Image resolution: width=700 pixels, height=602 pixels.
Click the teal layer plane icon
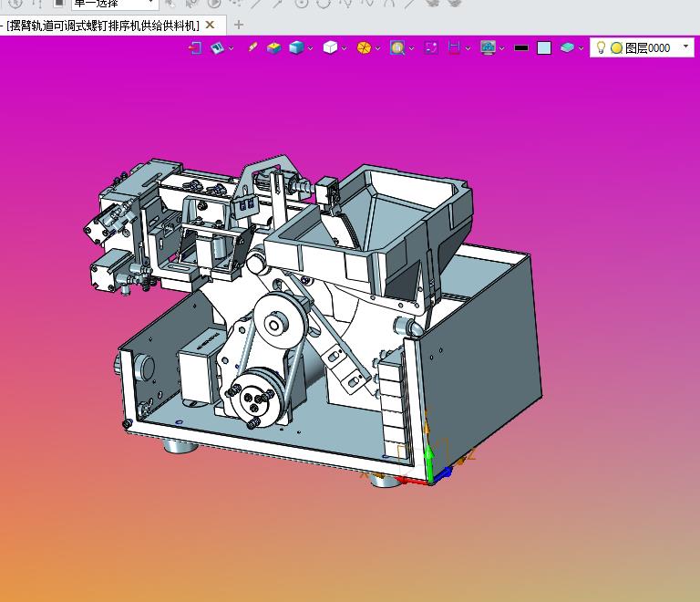click(x=567, y=47)
